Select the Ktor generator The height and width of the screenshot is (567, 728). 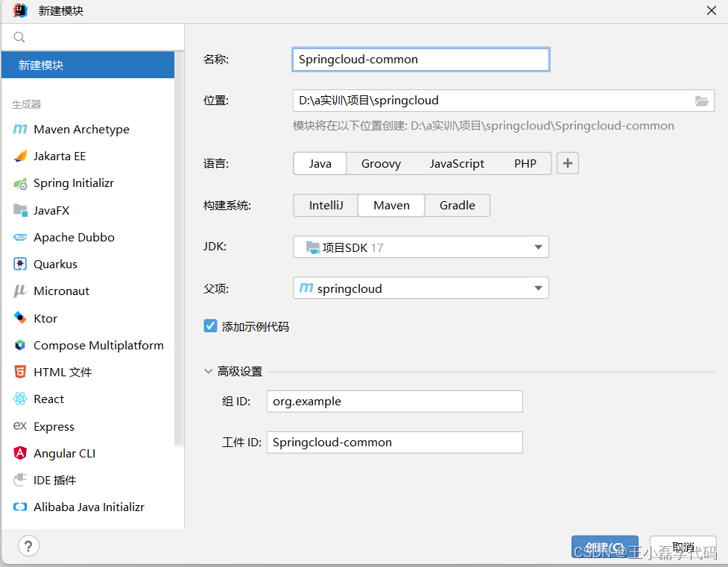point(44,318)
